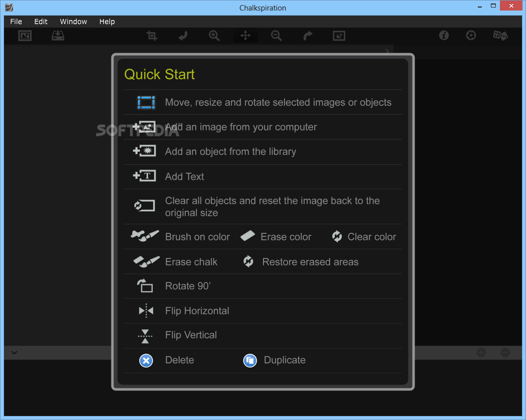Click the undo arrow icon

pyautogui.click(x=183, y=36)
